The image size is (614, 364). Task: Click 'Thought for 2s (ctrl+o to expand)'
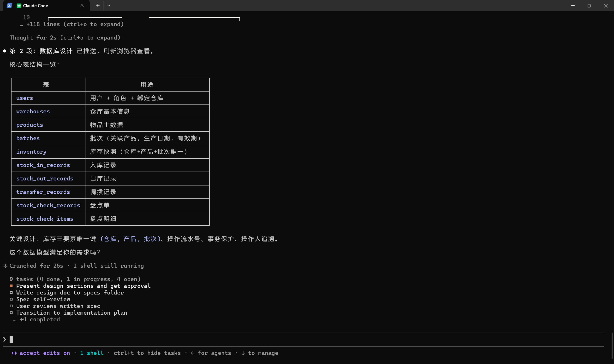pyautogui.click(x=65, y=38)
